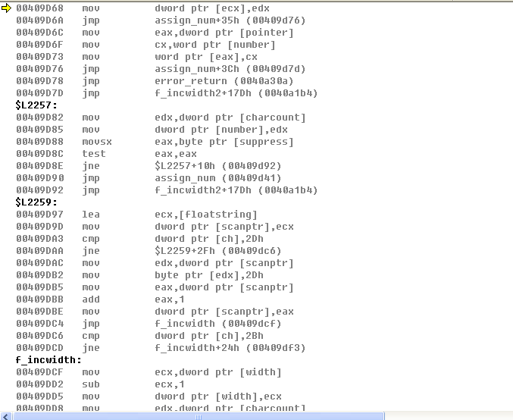Screen dimensions: 513x420
Task: Click operand 'dword ptr [width],ecx'
Action: click(218, 396)
